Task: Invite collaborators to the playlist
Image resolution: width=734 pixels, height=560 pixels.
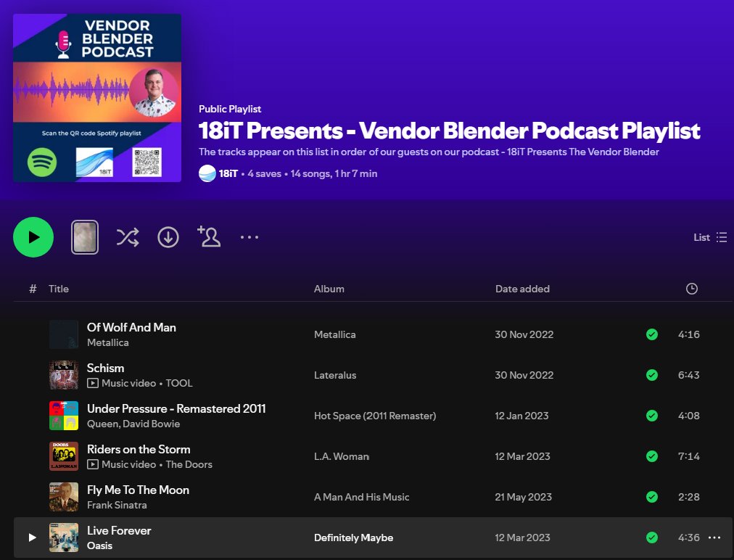Action: tap(209, 236)
